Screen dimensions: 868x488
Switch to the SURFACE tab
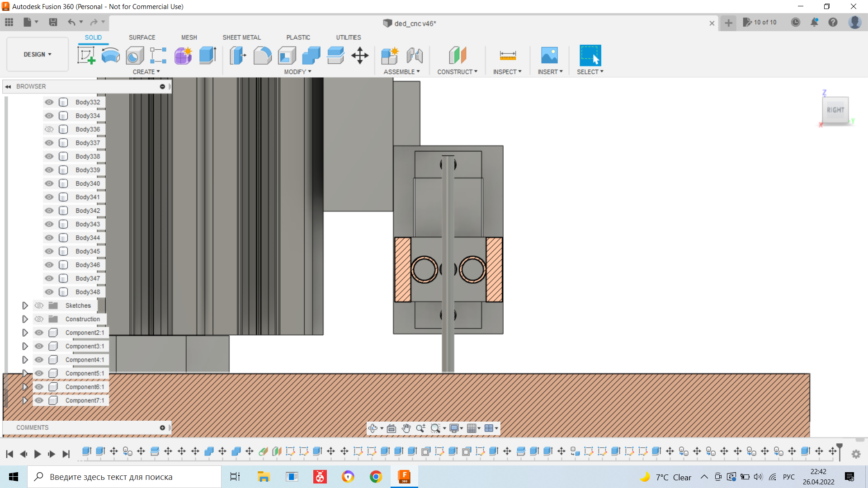click(142, 38)
